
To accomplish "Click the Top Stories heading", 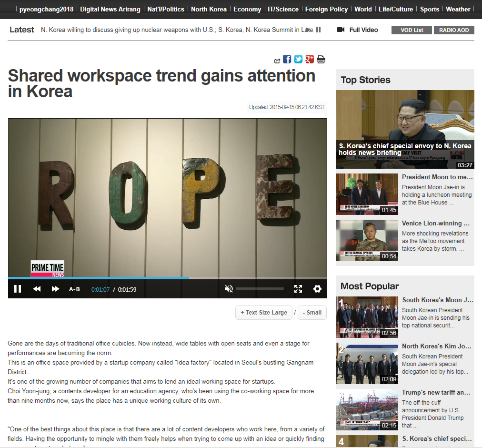I will point(365,80).
